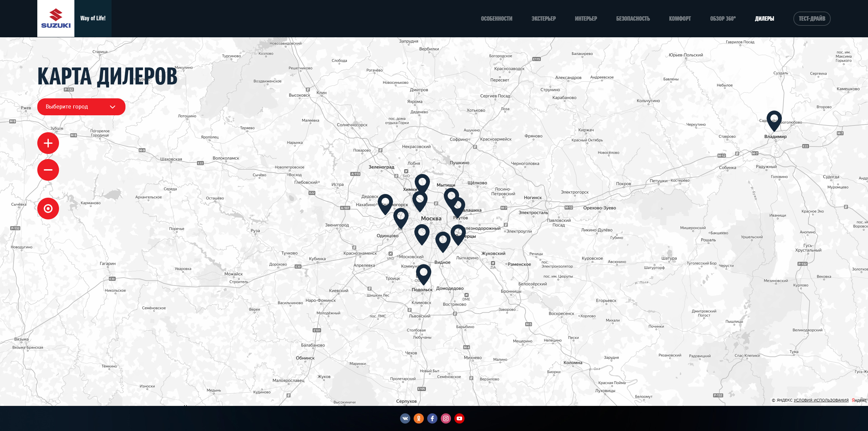Open the Odnoklassniki social icon
The image size is (868, 431).
(x=418, y=418)
